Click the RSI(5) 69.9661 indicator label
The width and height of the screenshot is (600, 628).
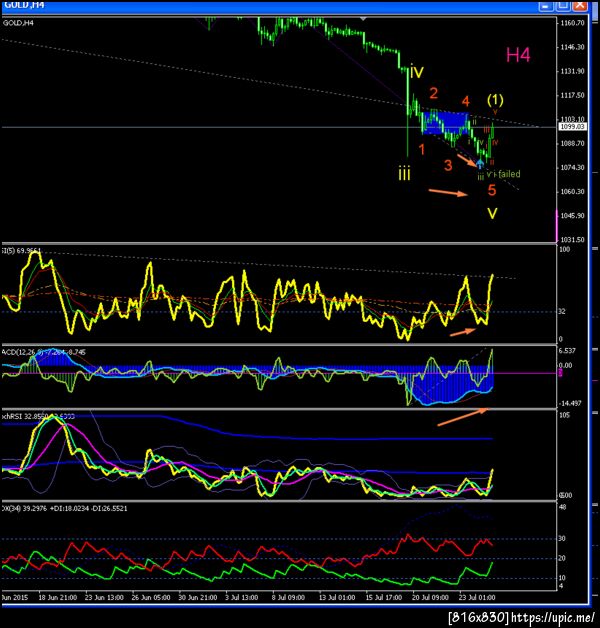coord(21,251)
